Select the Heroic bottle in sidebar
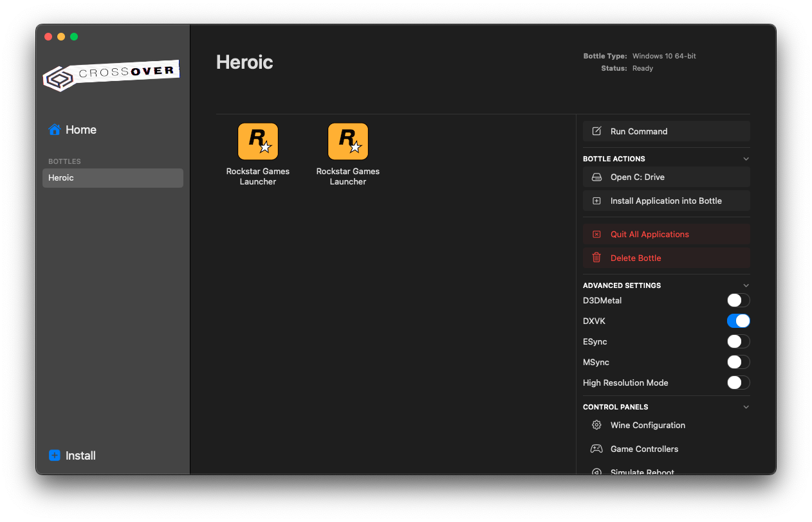This screenshot has width=812, height=522. 113,178
